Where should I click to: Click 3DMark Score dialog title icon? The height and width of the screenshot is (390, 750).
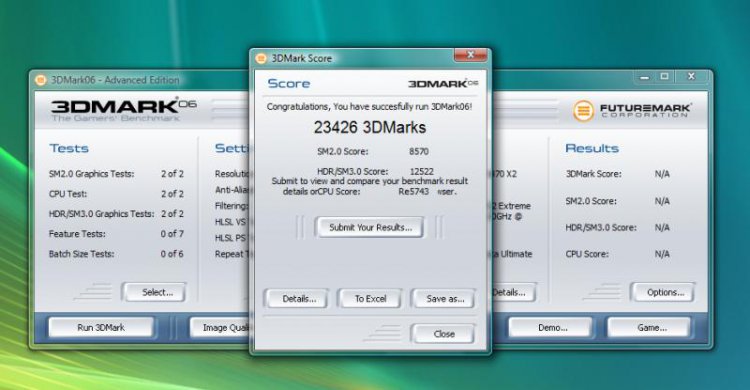coord(261,58)
